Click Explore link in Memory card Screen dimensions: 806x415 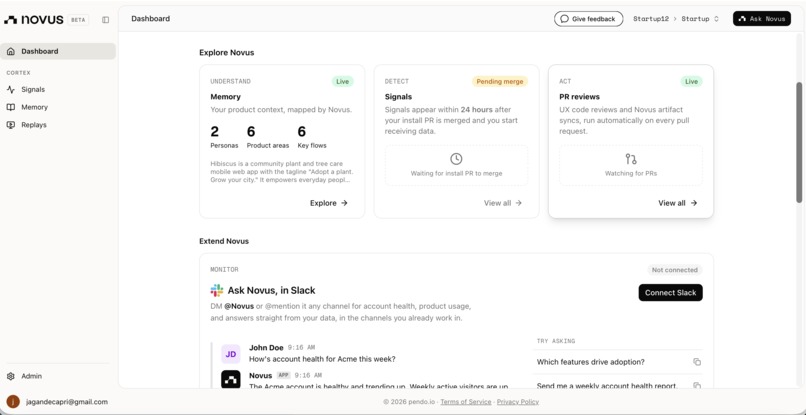[x=329, y=203]
